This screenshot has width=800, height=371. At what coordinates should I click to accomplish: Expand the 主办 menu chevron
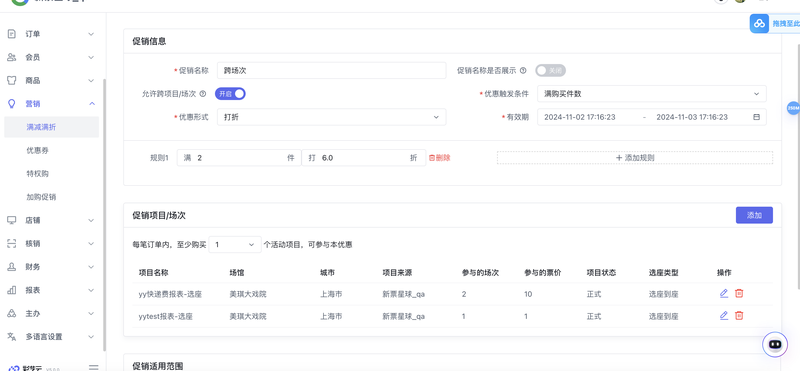click(91, 313)
